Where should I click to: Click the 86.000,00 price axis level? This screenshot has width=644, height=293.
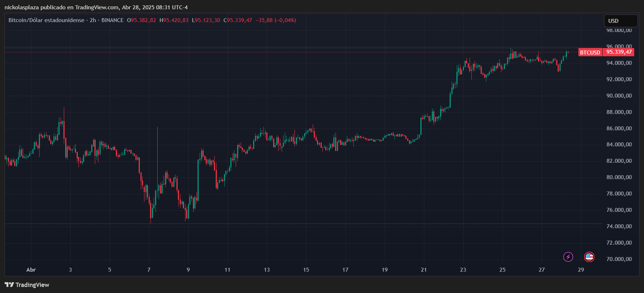(619, 129)
